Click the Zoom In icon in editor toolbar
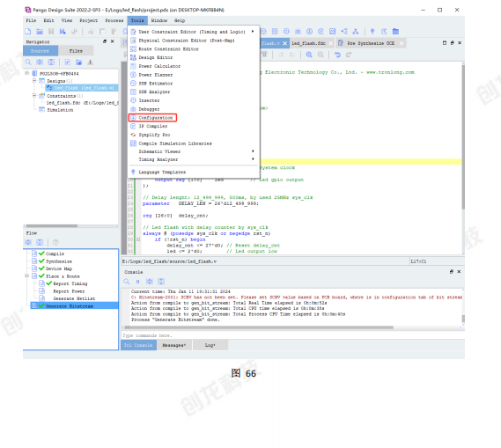This screenshot has width=501, height=448. 309,55
